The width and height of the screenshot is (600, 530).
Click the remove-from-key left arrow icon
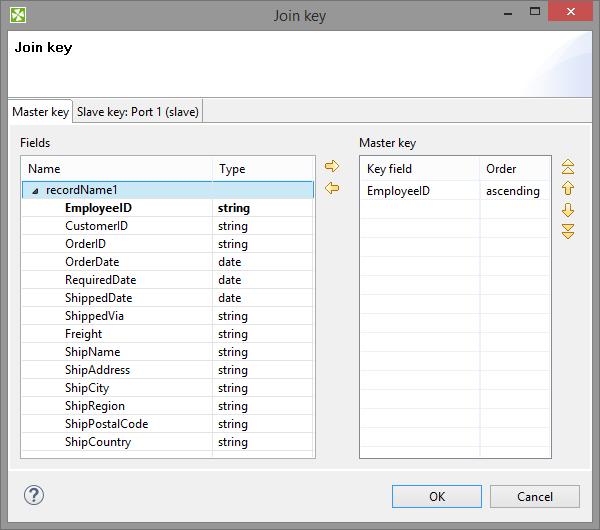tap(333, 188)
